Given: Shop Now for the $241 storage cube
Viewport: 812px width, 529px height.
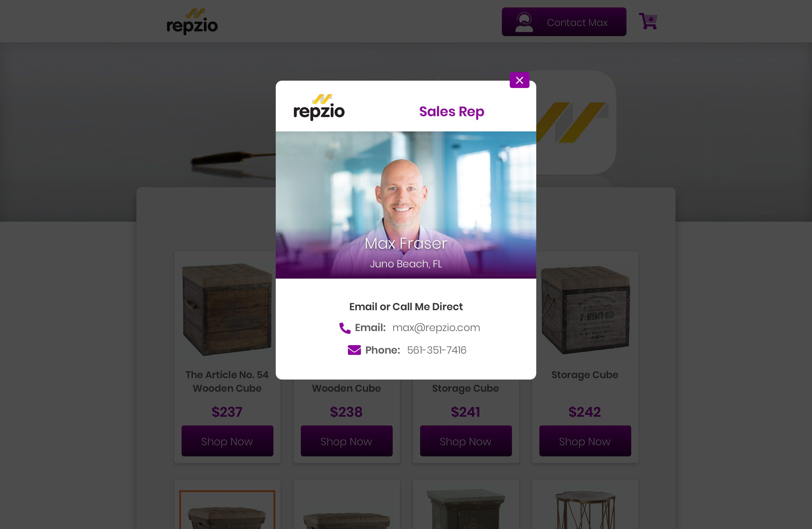Looking at the screenshot, I should point(466,441).
